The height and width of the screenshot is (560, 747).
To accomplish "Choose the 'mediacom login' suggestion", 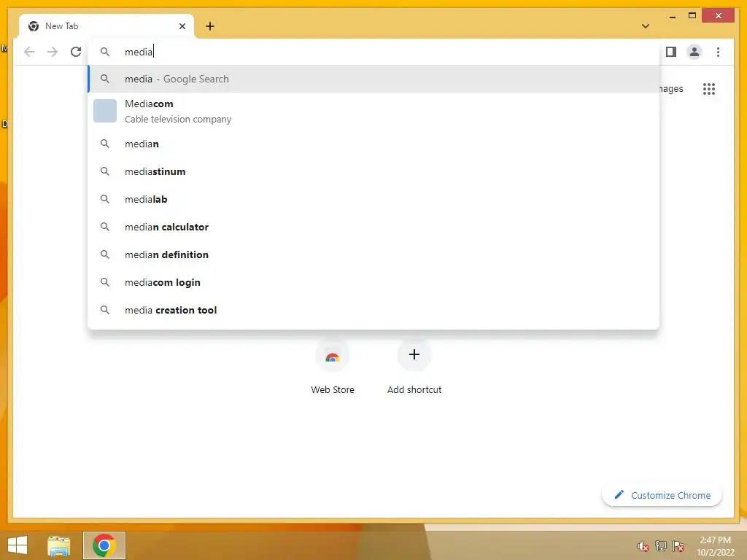I will 374,282.
